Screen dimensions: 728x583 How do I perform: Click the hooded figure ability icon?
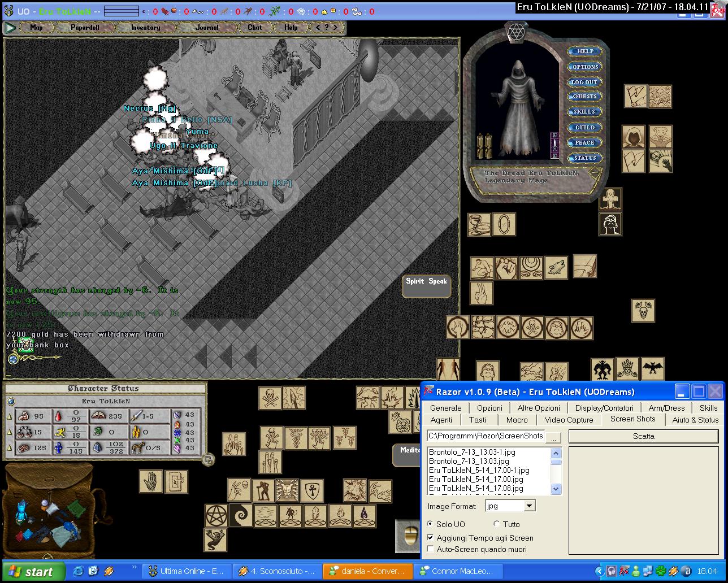[634, 137]
